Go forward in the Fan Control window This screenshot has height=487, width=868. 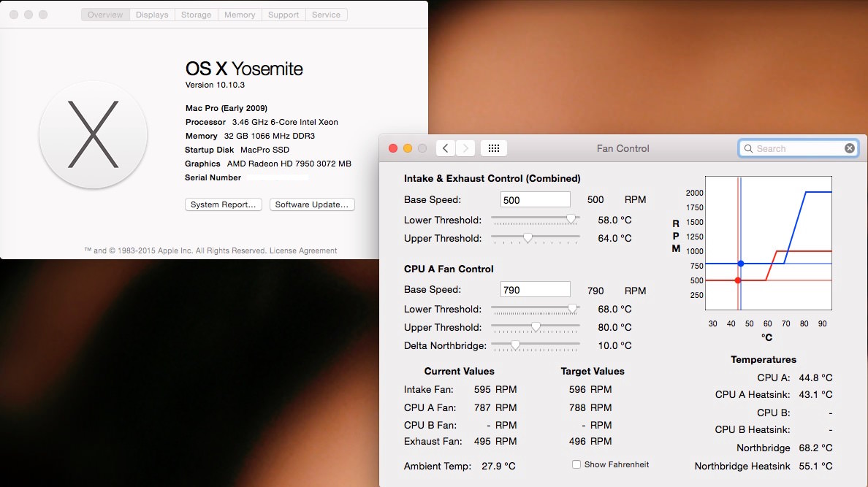click(x=465, y=148)
